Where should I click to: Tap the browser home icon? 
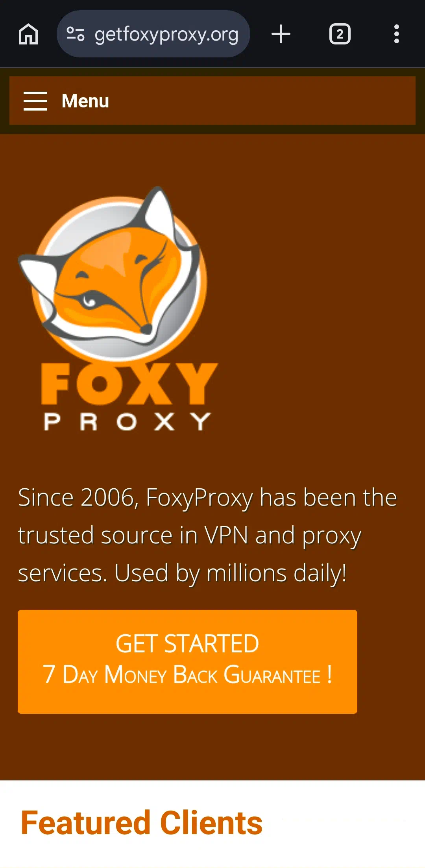coord(28,34)
